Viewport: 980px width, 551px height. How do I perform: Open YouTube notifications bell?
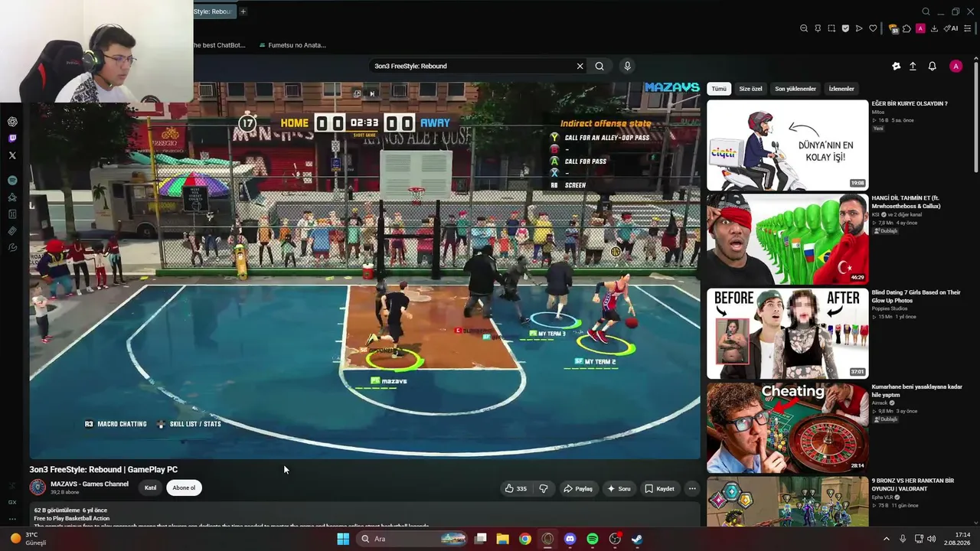click(932, 67)
